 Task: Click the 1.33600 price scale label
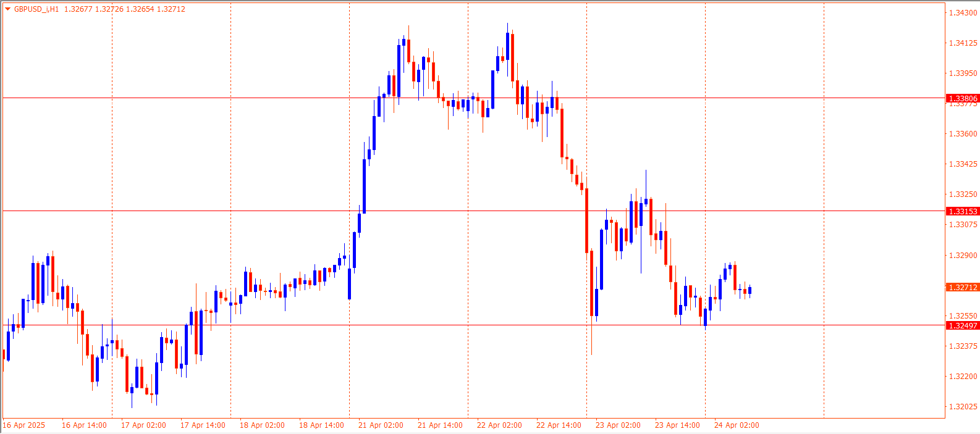coord(963,134)
